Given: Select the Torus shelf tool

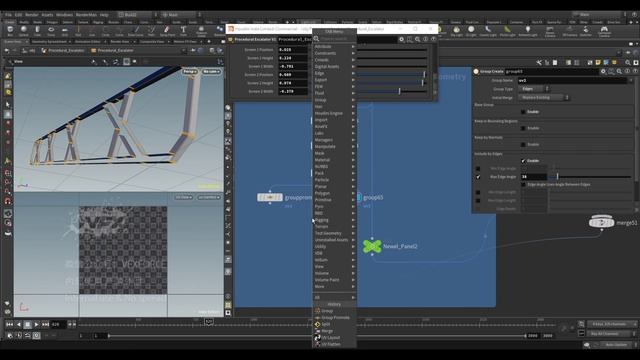Looking at the screenshot, I should click(x=51, y=31).
